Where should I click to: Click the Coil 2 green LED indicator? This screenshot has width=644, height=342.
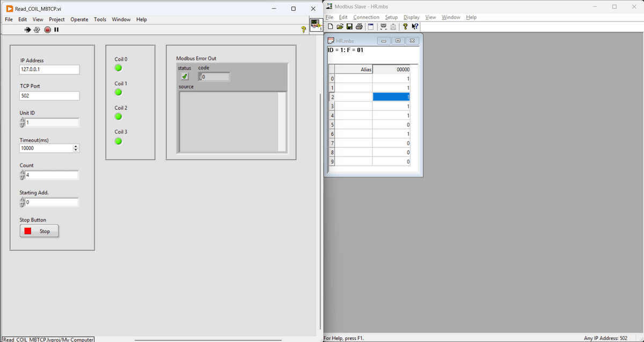[x=118, y=116]
